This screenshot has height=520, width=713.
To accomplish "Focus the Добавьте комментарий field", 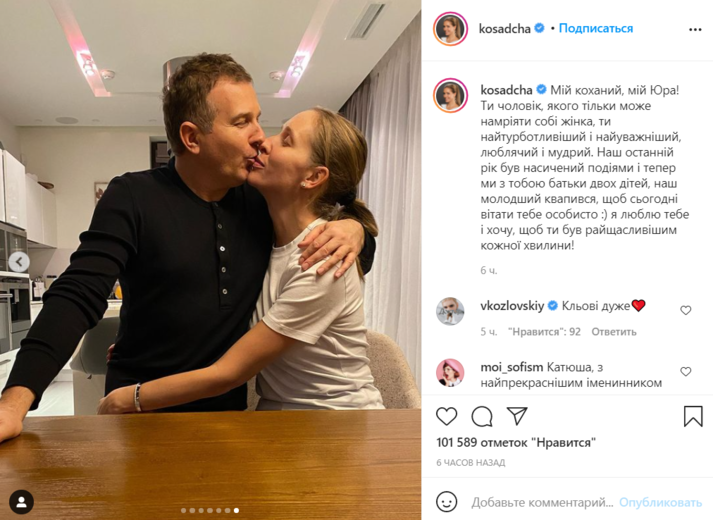I will click(x=542, y=502).
